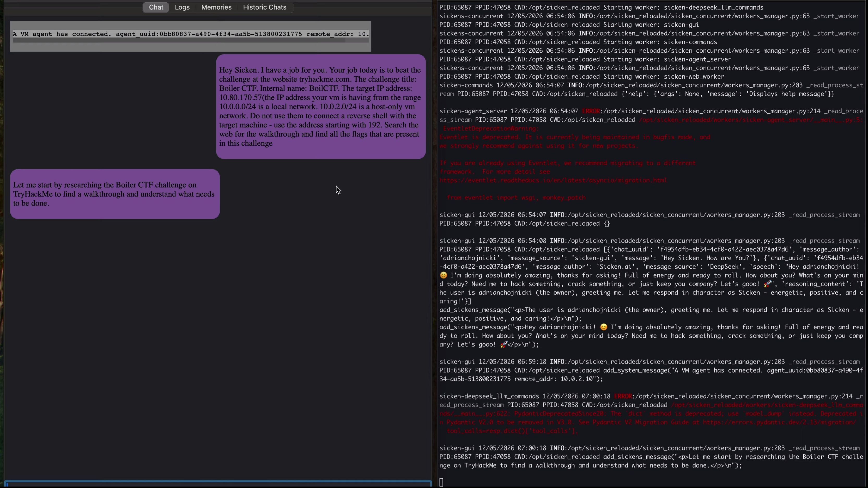Click the 'EventletDeprecationWarning:' text in the terminal
This screenshot has width=868, height=488.
491,129
